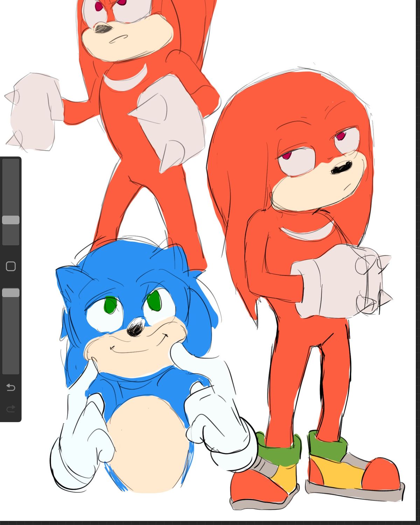Undo the last stroke with the undo arrow
This screenshot has width=420, height=525.
pos(11,387)
